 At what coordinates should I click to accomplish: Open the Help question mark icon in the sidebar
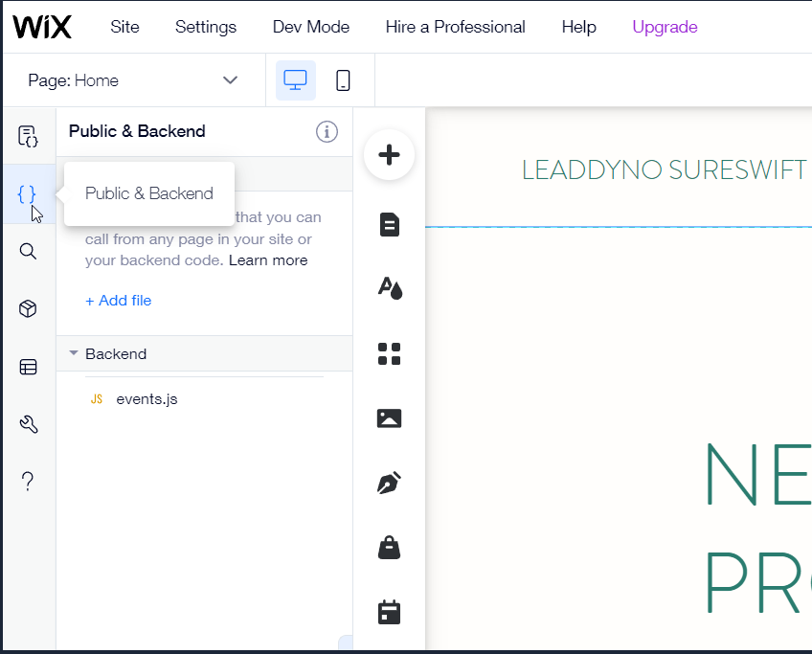click(x=28, y=482)
